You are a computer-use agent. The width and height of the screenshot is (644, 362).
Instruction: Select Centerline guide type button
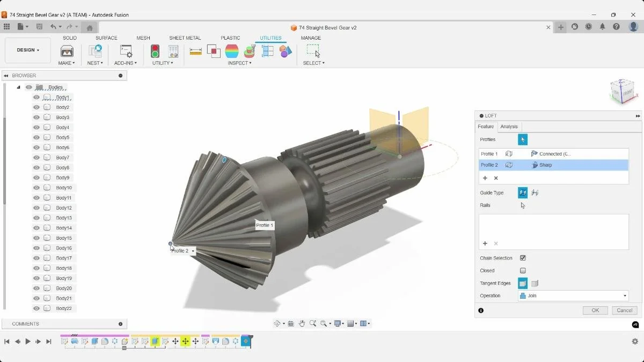535,193
